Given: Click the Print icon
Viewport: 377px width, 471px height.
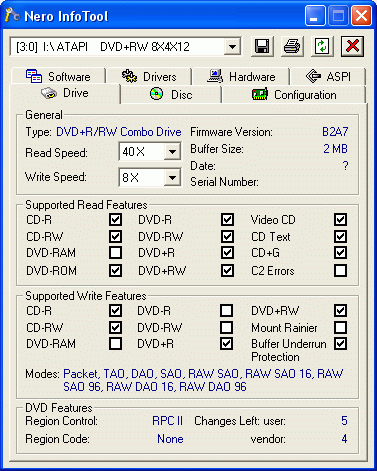Looking at the screenshot, I should [x=292, y=46].
